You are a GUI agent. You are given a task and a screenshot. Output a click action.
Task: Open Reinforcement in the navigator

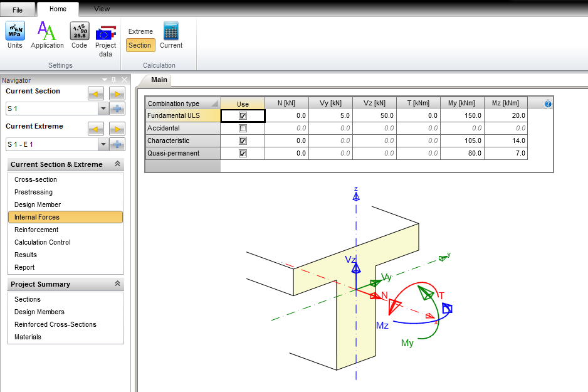coord(36,230)
